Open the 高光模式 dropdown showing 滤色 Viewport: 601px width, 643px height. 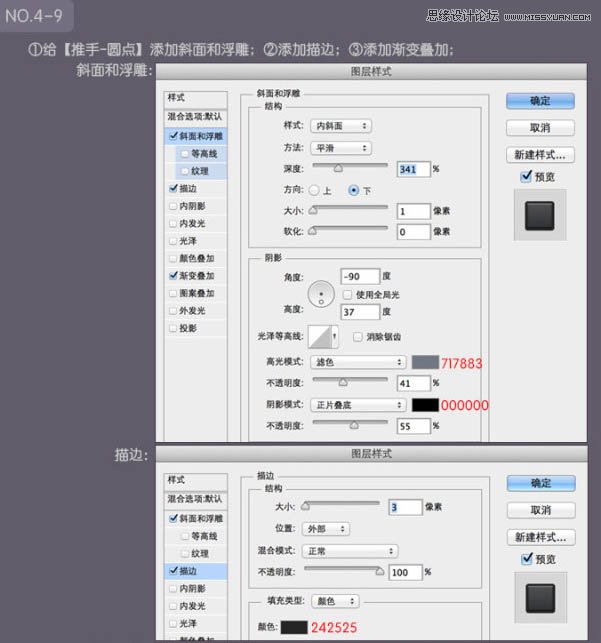click(358, 362)
